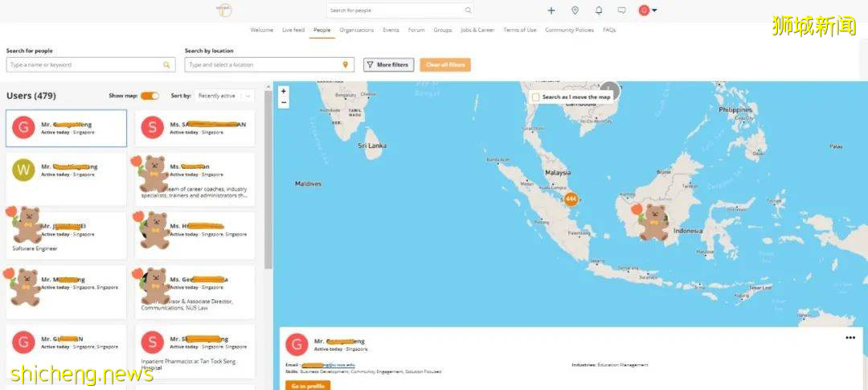The width and height of the screenshot is (868, 390).
Task: Open notifications bell icon
Action: (x=599, y=10)
